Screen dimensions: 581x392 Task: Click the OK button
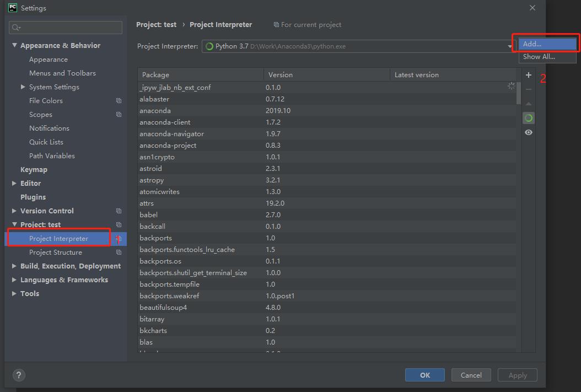(424, 375)
